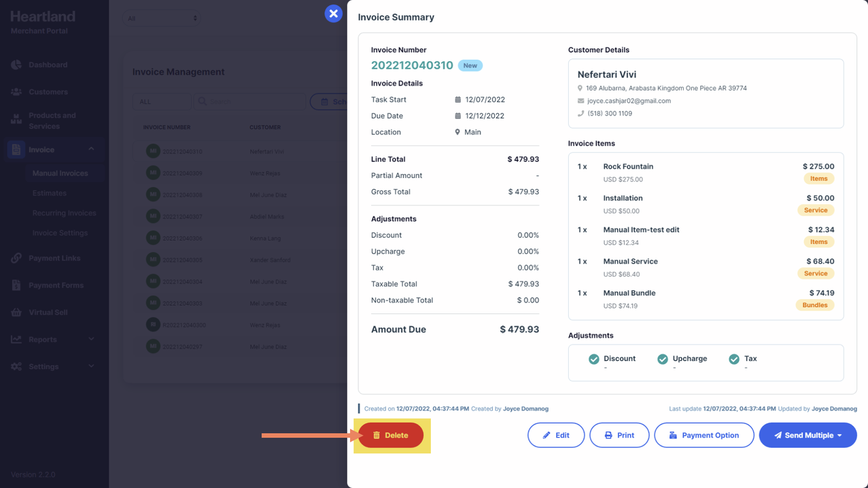The image size is (868, 488).
Task: Toggle the Discount adjustment checkmark
Action: pos(594,359)
